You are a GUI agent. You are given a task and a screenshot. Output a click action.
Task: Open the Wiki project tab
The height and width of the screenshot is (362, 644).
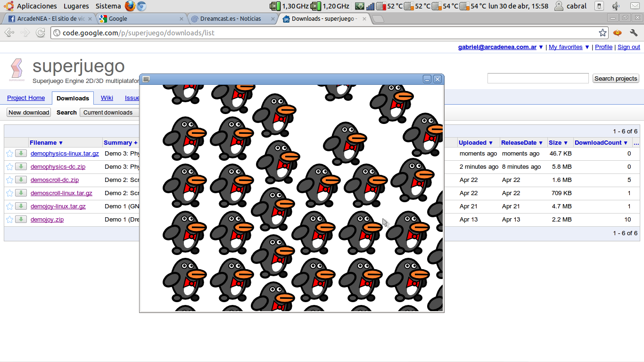coord(107,98)
